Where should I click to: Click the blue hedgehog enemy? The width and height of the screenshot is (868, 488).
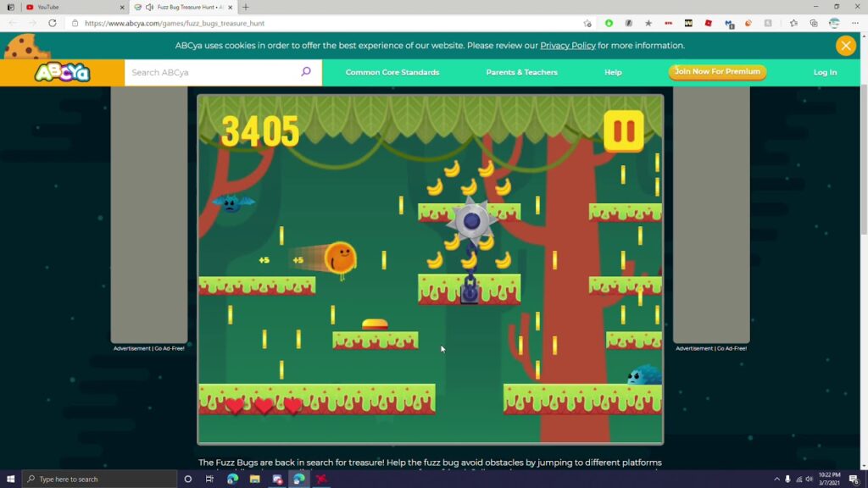(x=644, y=375)
